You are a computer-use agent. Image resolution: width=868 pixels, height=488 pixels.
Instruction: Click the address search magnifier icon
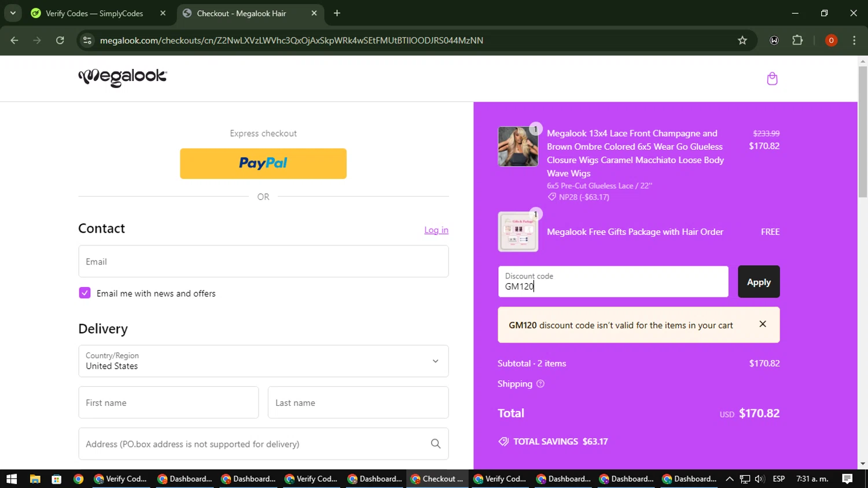[436, 444]
